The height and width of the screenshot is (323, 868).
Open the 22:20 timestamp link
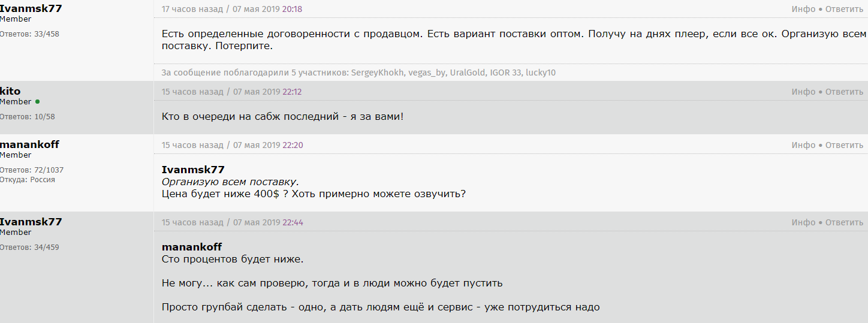coord(293,145)
